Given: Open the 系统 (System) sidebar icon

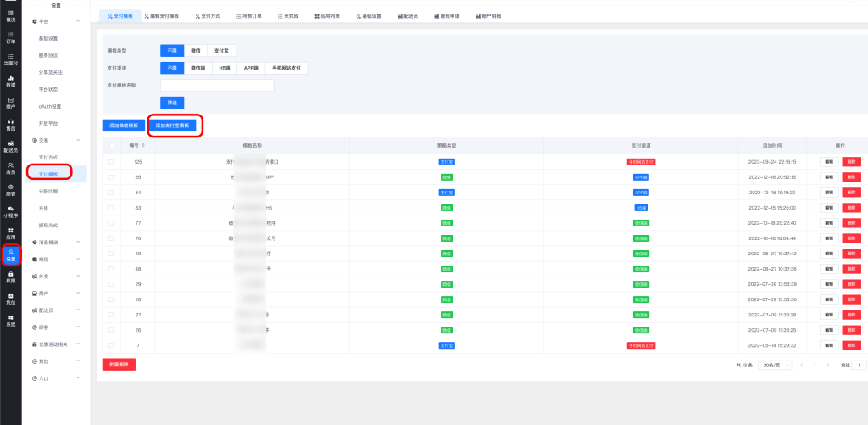Looking at the screenshot, I should [10, 321].
